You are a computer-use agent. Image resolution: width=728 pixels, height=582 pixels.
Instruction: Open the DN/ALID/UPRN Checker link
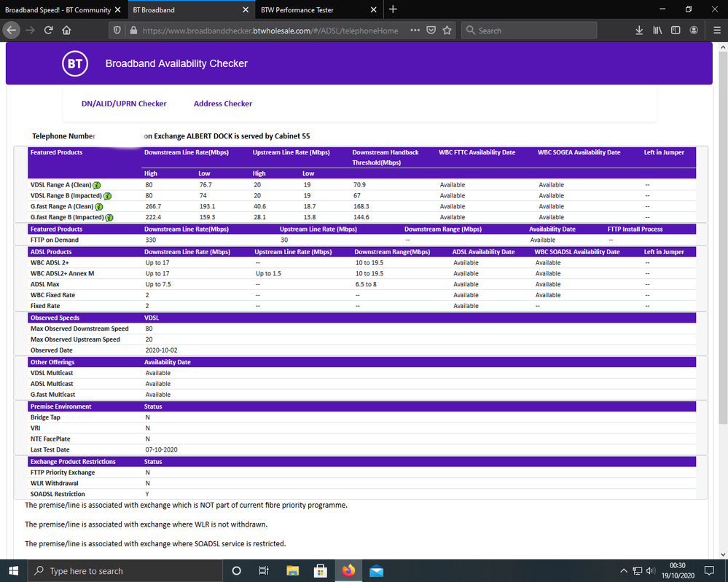tap(124, 103)
